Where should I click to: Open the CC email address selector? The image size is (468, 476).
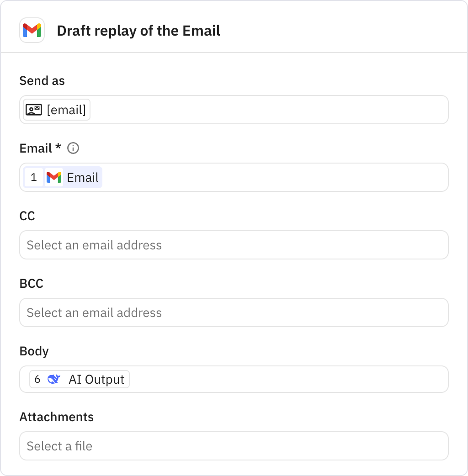234,245
